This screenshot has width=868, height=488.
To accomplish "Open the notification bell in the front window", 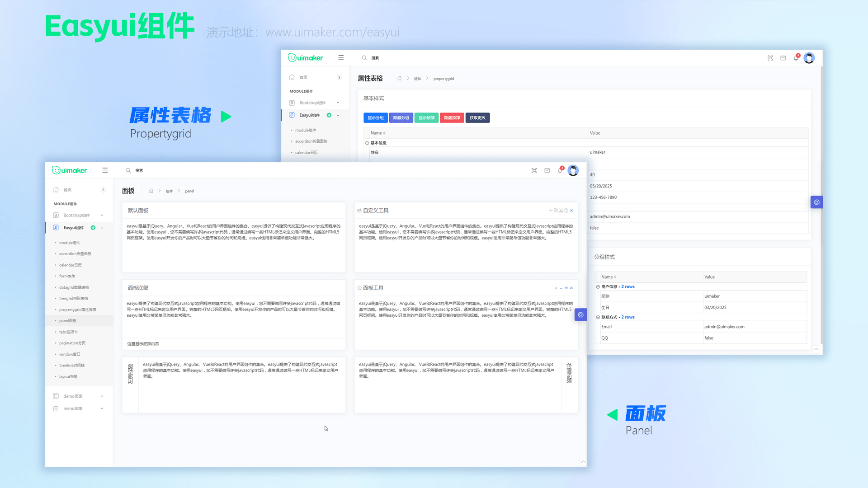I will 560,170.
